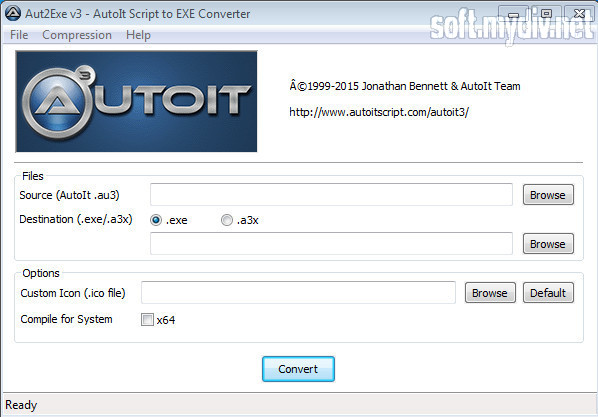
Task: Click the AutoIt logo banner image
Action: coord(136,101)
